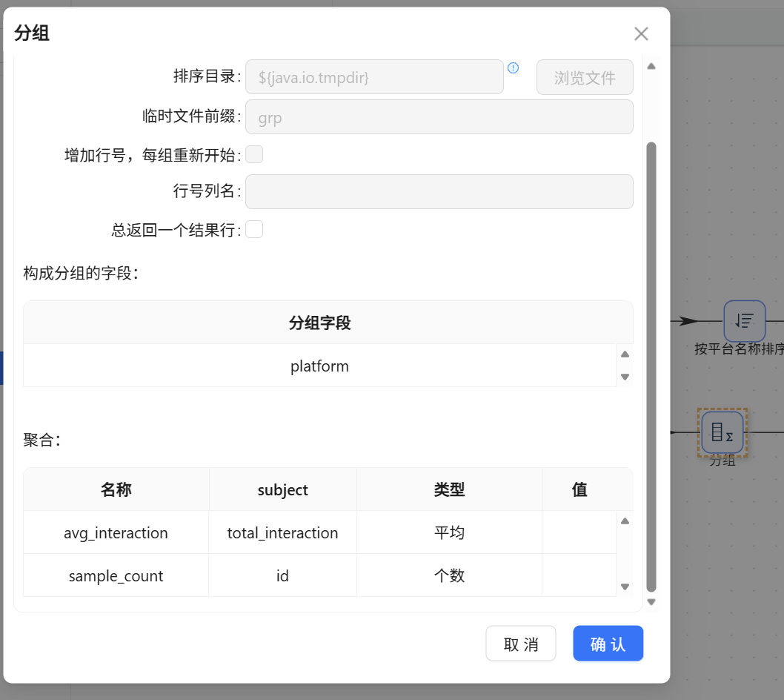Focus the 行号列名 input field
784x700 pixels.
click(439, 191)
